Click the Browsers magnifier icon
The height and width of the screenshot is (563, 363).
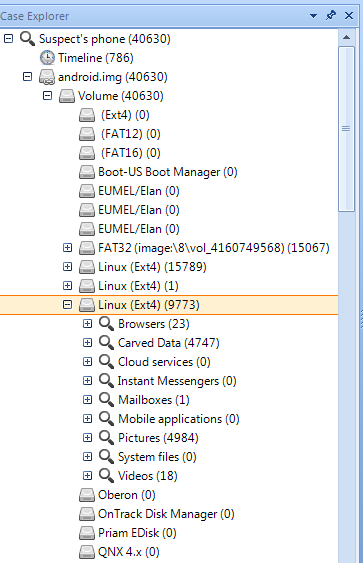(107, 324)
